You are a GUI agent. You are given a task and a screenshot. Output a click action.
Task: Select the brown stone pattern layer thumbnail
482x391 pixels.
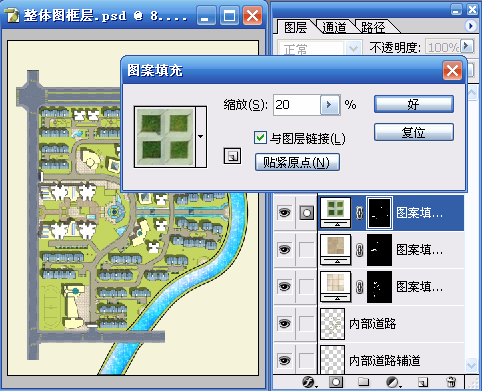335,250
